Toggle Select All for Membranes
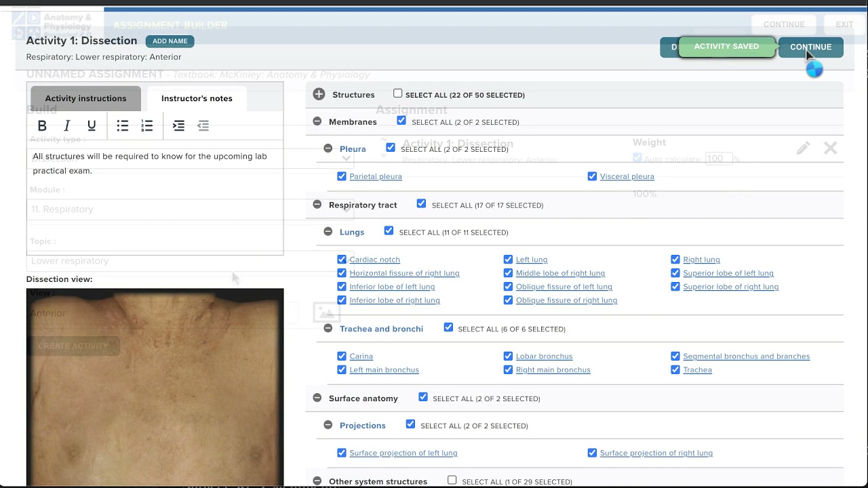868x488 pixels. [401, 121]
